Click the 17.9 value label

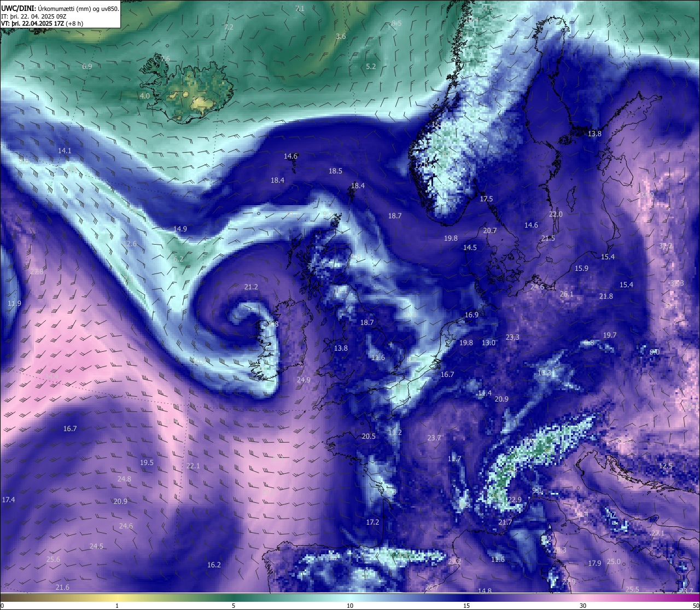[594, 563]
